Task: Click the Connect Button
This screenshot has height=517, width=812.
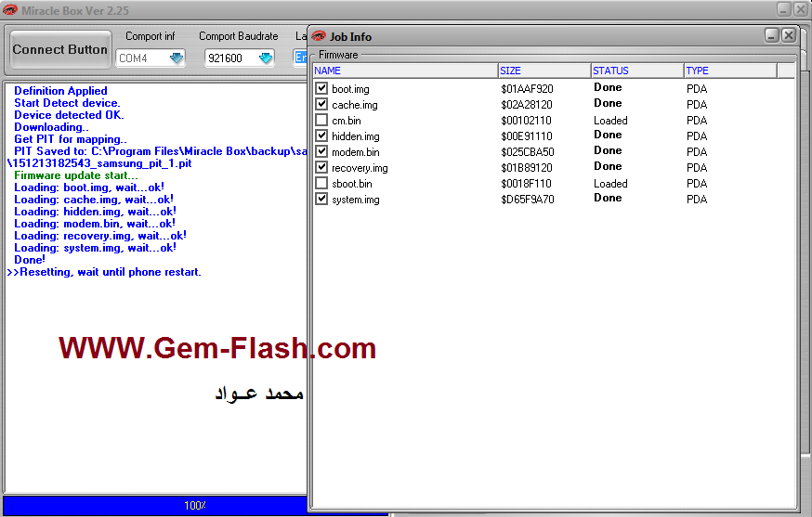Action: pyautogui.click(x=60, y=50)
